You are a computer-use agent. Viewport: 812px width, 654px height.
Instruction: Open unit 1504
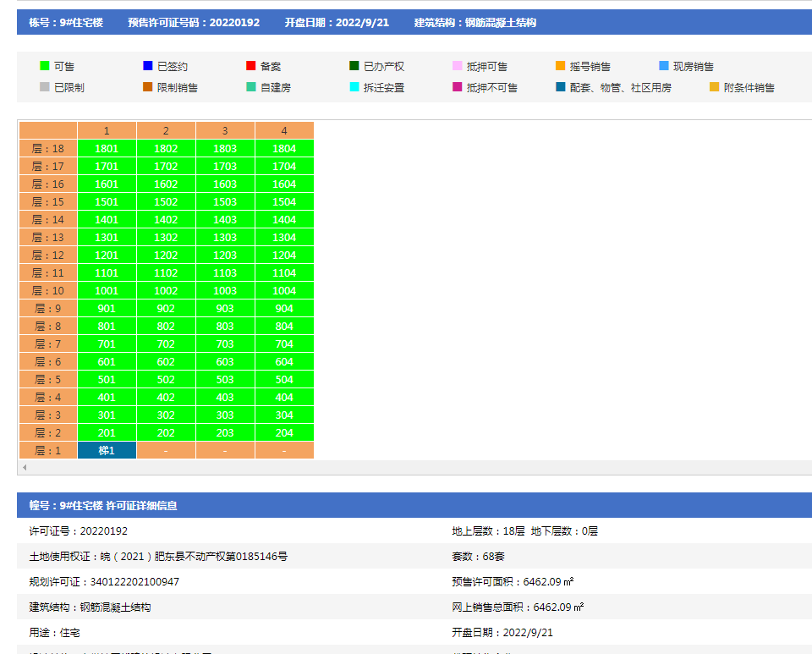(x=284, y=202)
